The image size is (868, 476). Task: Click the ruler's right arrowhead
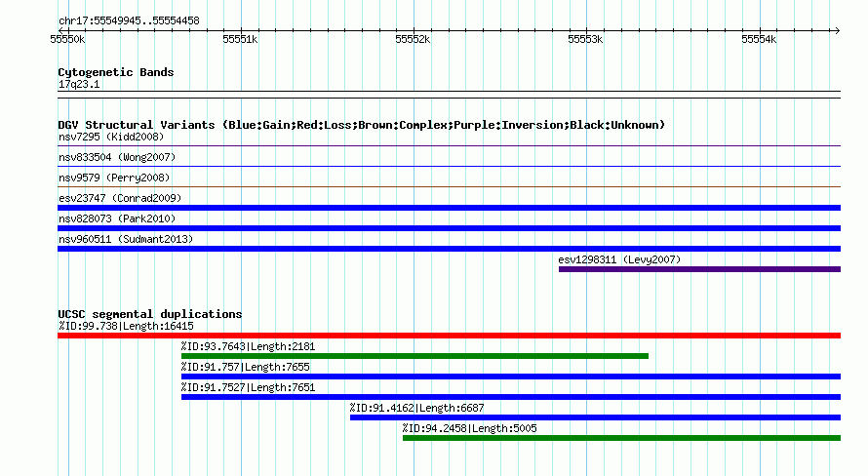[837, 30]
